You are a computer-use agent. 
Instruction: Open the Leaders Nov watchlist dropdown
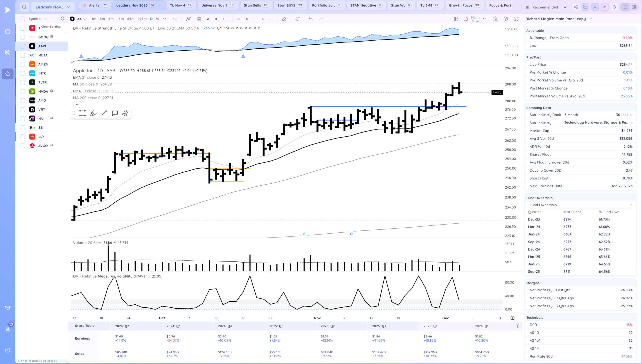tap(53, 7)
